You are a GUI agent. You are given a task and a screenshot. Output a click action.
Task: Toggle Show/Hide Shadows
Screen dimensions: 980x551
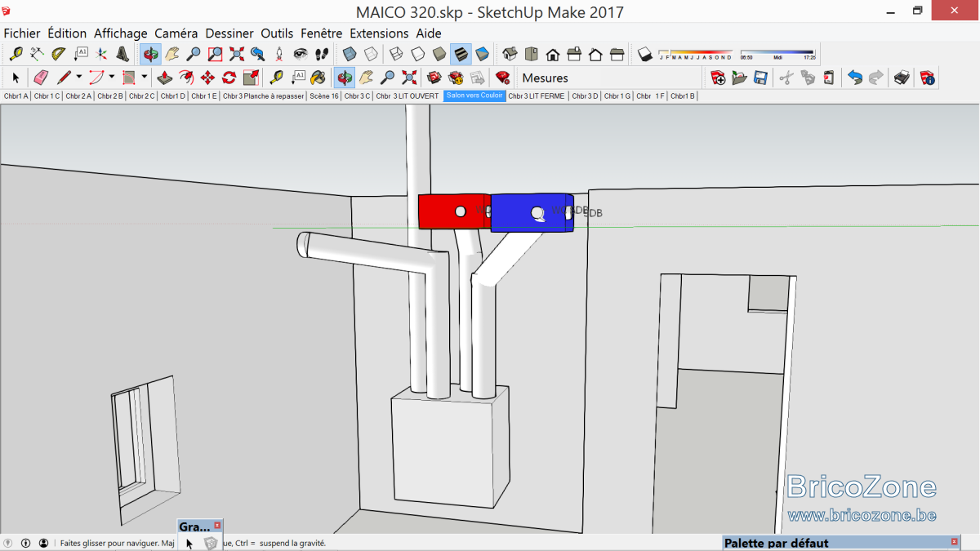(x=645, y=54)
